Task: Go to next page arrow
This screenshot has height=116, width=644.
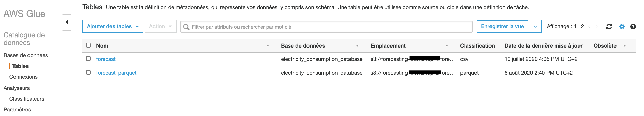Action: [x=597, y=27]
